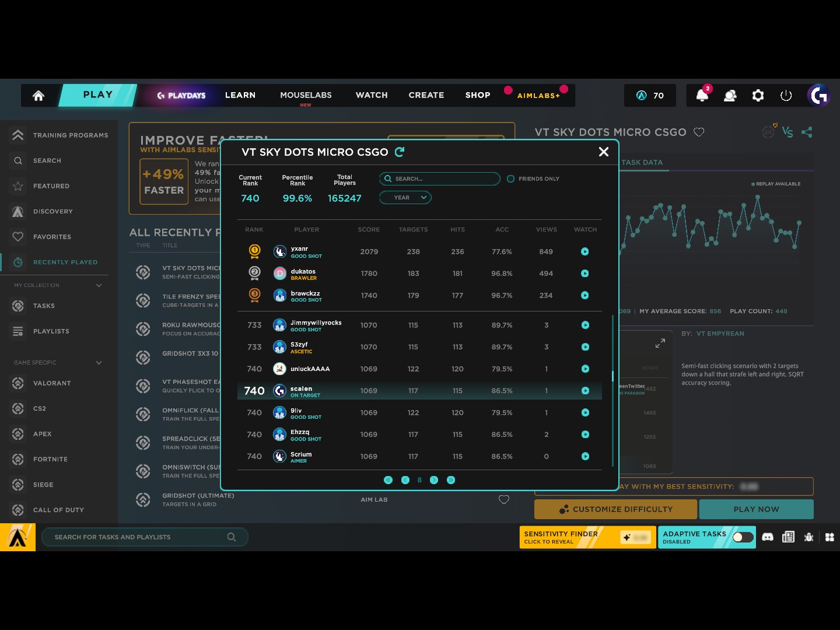Click the power icon to quit
This screenshot has width=840, height=630.
pos(786,96)
